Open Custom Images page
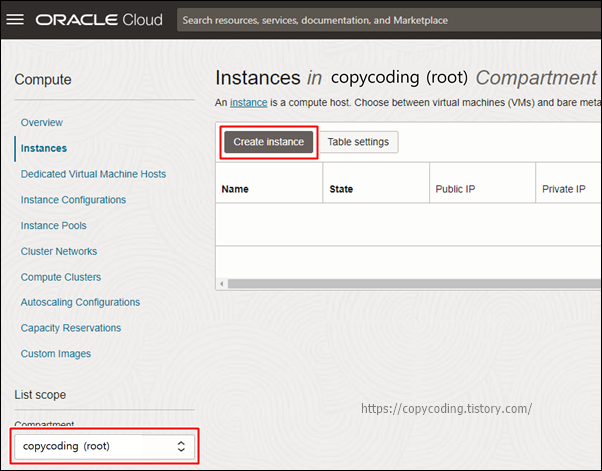Screen dimensions: 602x471 [56, 354]
